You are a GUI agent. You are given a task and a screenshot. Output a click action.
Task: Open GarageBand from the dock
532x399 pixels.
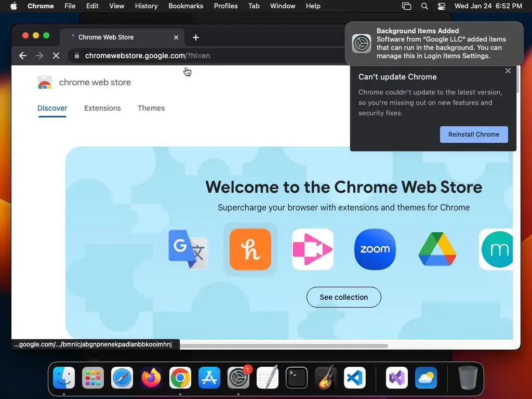click(x=326, y=378)
